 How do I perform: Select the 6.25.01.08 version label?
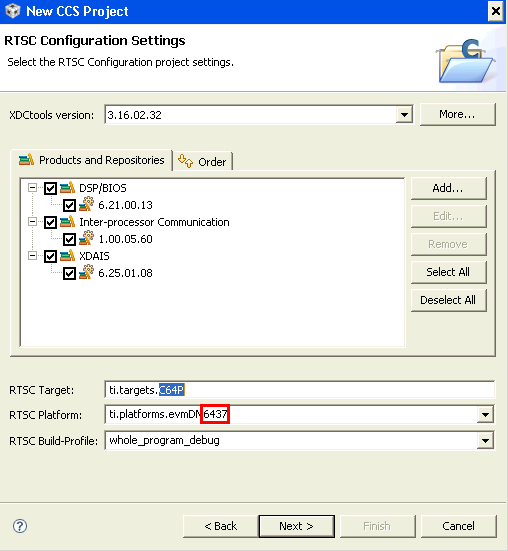[x=125, y=273]
